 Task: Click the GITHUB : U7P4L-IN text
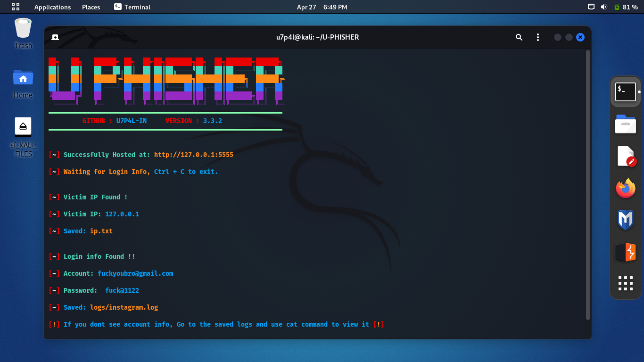click(115, 121)
